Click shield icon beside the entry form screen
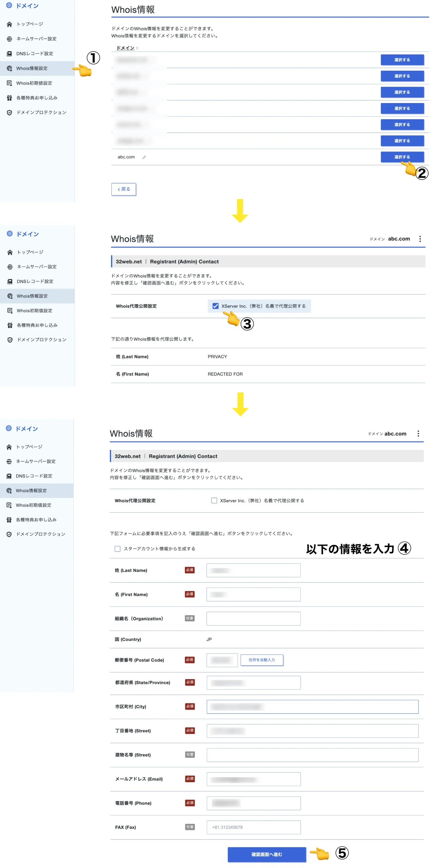The height and width of the screenshot is (868, 435). click(x=9, y=534)
